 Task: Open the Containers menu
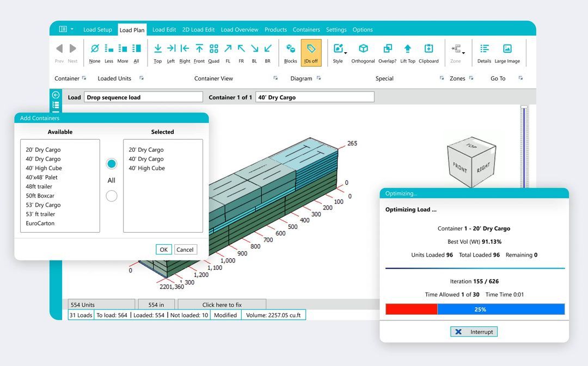pyautogui.click(x=306, y=29)
